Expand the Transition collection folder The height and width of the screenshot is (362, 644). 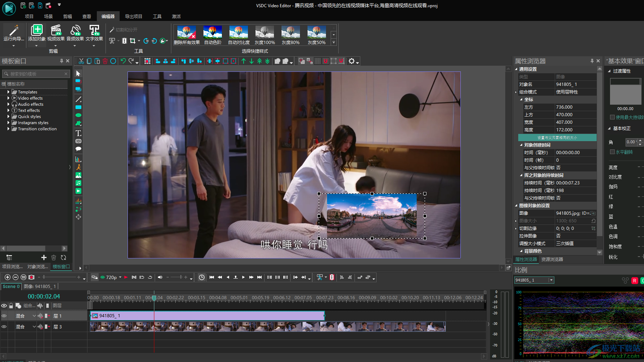tap(8, 129)
